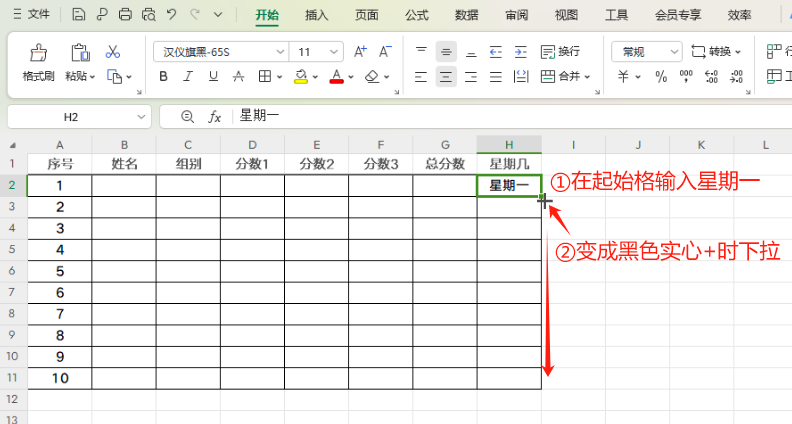Decrease decimal places icon
This screenshot has height=424, width=792.
(736, 77)
